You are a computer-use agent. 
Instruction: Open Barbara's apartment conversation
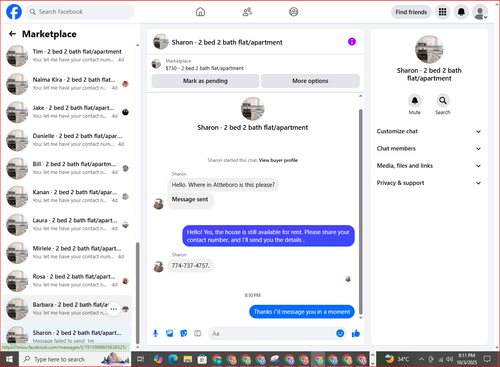[x=68, y=309]
